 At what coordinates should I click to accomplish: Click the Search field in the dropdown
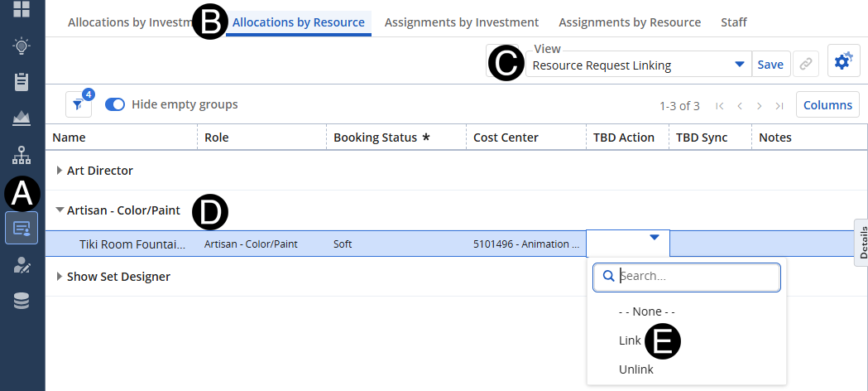point(695,277)
